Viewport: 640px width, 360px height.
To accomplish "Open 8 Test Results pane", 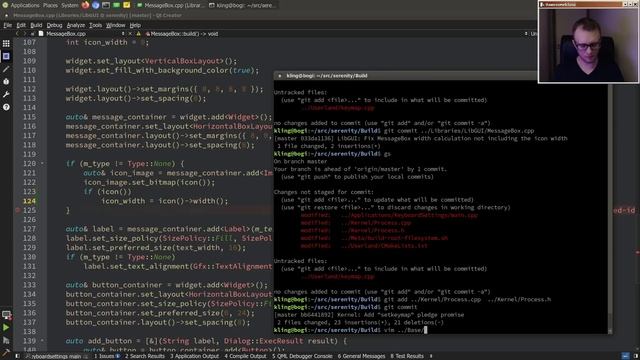I will coord(407,356).
